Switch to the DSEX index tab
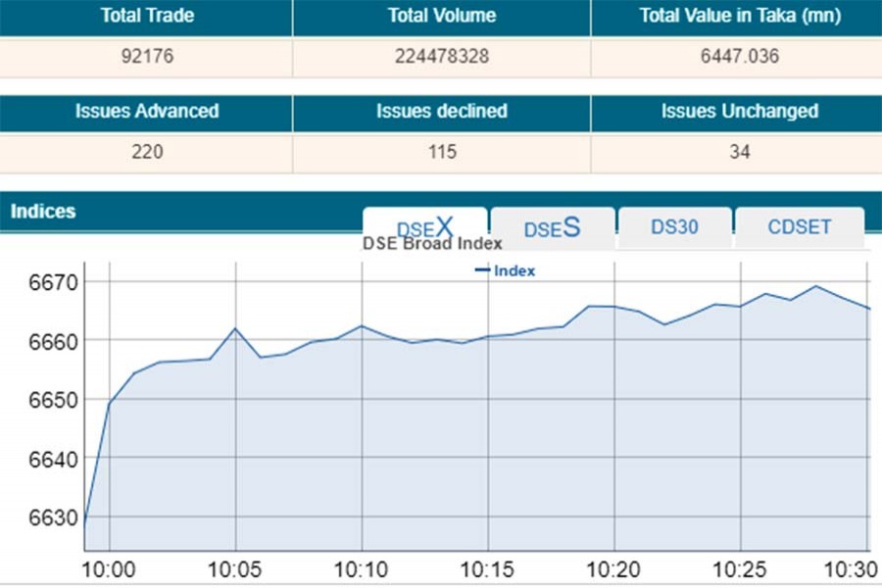882x588 pixels. [x=424, y=227]
